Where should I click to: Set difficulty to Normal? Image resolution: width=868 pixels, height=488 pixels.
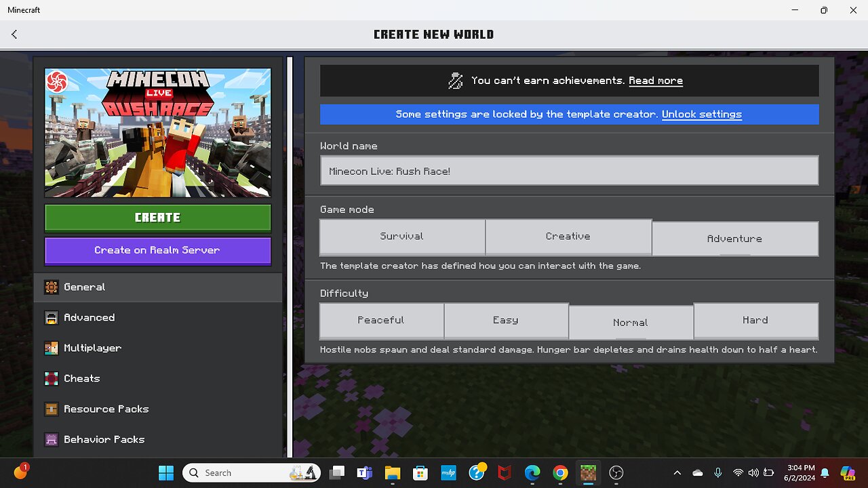pos(631,323)
